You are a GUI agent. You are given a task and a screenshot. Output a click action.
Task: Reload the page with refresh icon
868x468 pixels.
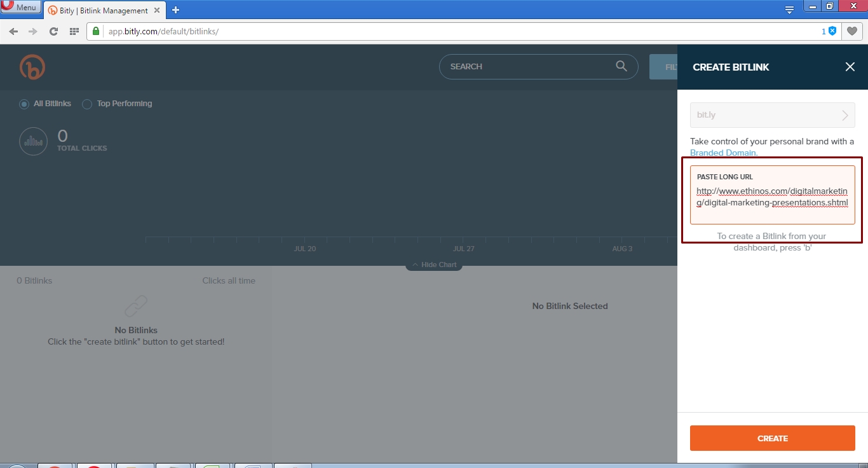pos(53,31)
